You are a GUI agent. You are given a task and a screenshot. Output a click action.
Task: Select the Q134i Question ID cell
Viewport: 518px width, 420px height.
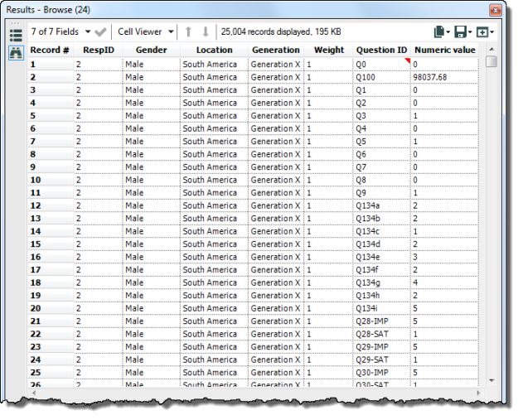[382, 308]
